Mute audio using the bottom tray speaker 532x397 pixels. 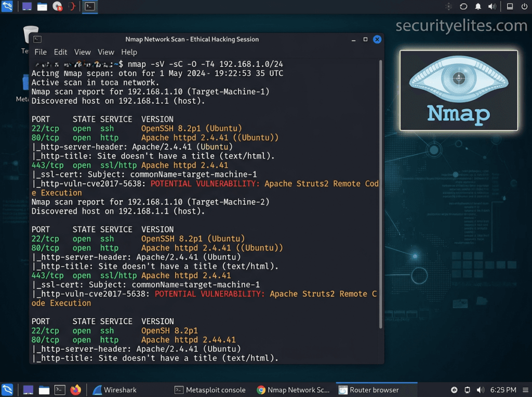pos(480,390)
